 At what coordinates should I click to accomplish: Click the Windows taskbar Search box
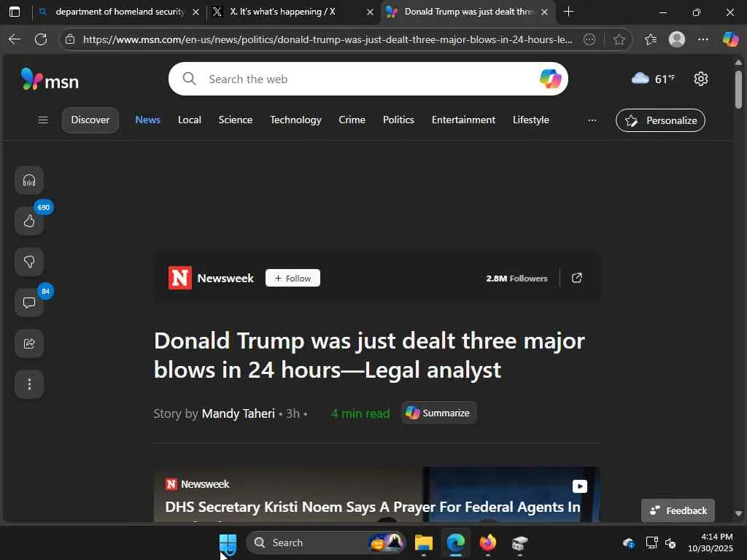click(325, 542)
